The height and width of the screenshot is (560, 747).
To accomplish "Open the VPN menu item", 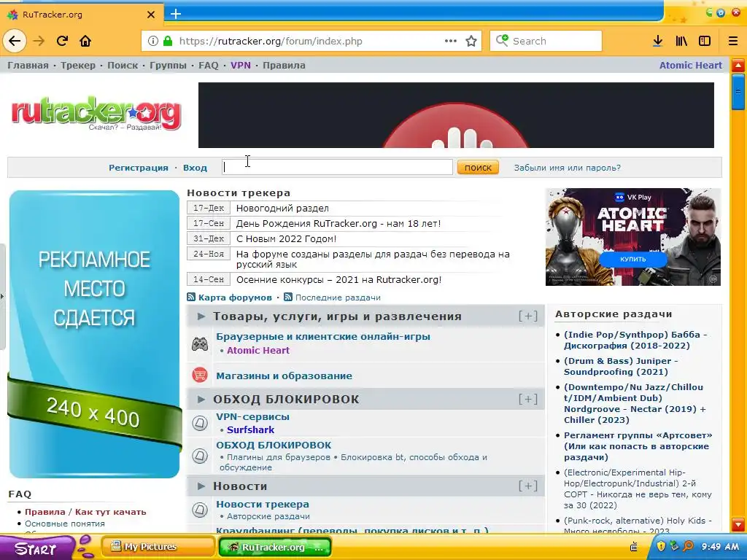I will (241, 65).
